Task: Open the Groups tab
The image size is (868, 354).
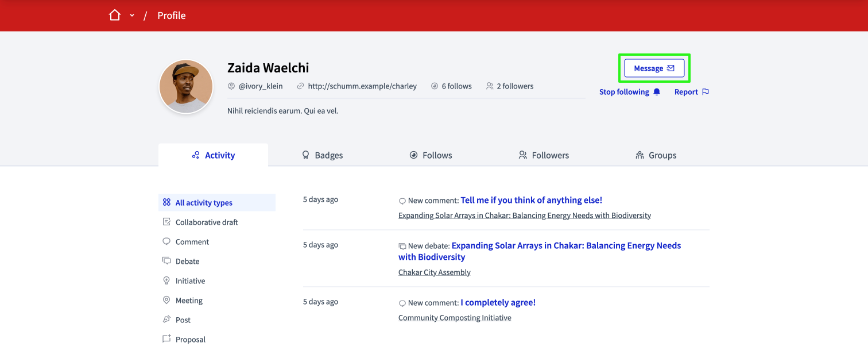Action: [x=656, y=155]
